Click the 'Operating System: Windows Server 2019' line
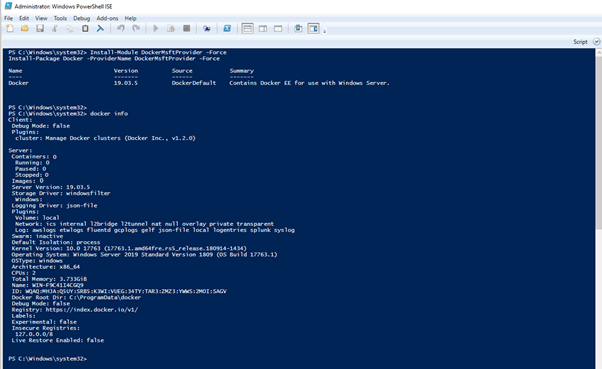Viewport: 602px width, 369px height. pos(144,255)
